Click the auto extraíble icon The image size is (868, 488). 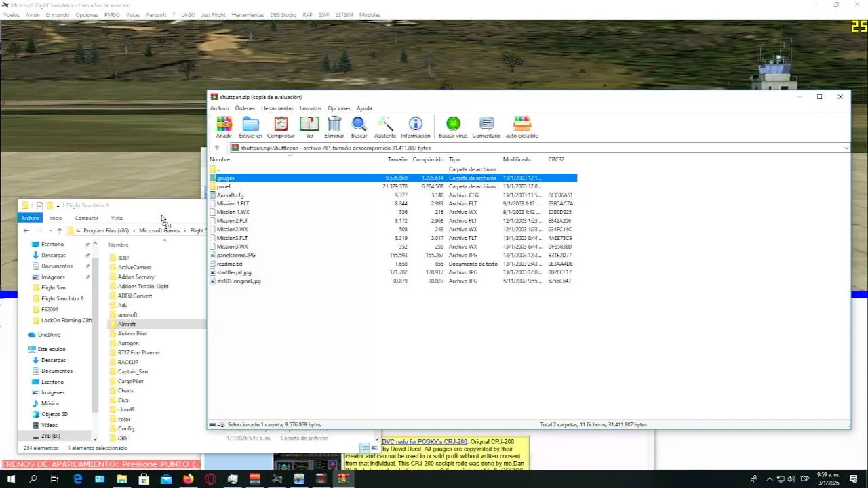521,127
